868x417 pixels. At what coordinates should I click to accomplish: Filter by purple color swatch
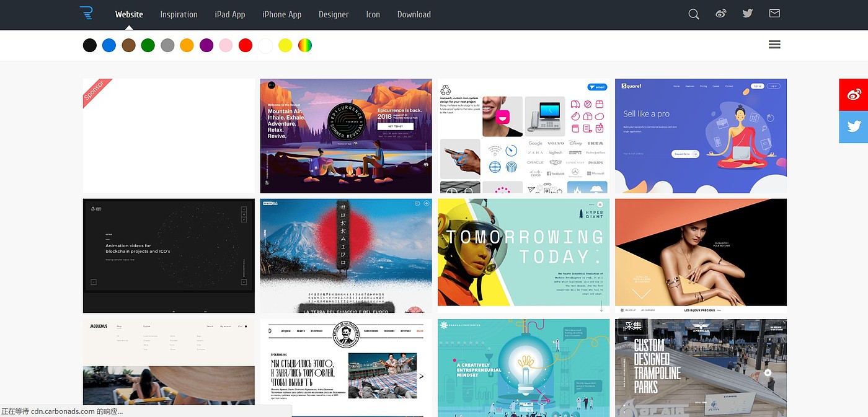[206, 45]
